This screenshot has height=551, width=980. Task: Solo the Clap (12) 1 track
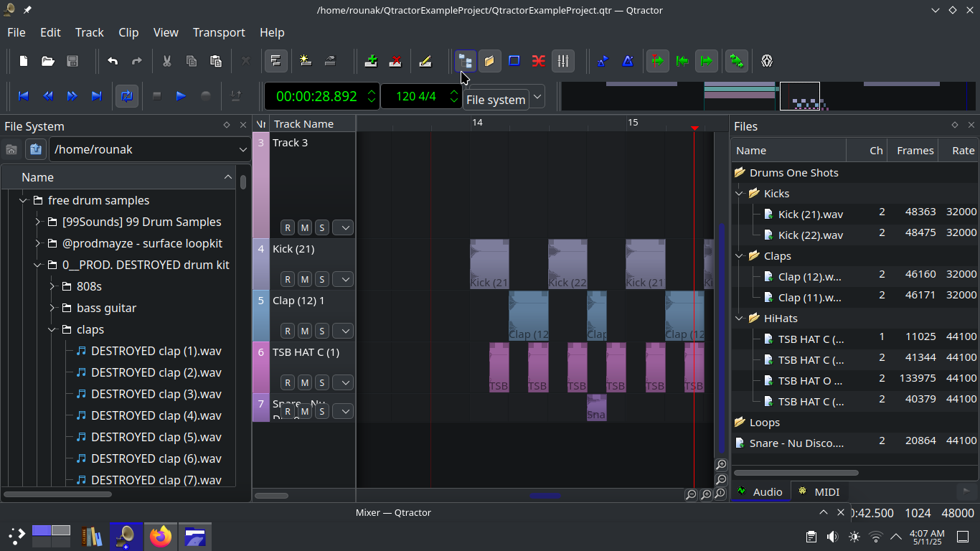tap(321, 331)
